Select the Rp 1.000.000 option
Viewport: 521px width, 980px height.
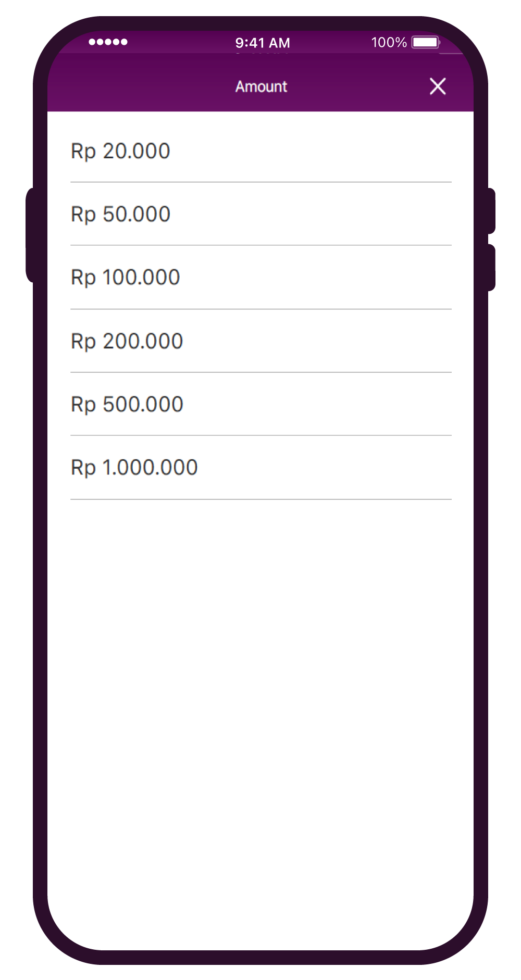click(x=134, y=467)
